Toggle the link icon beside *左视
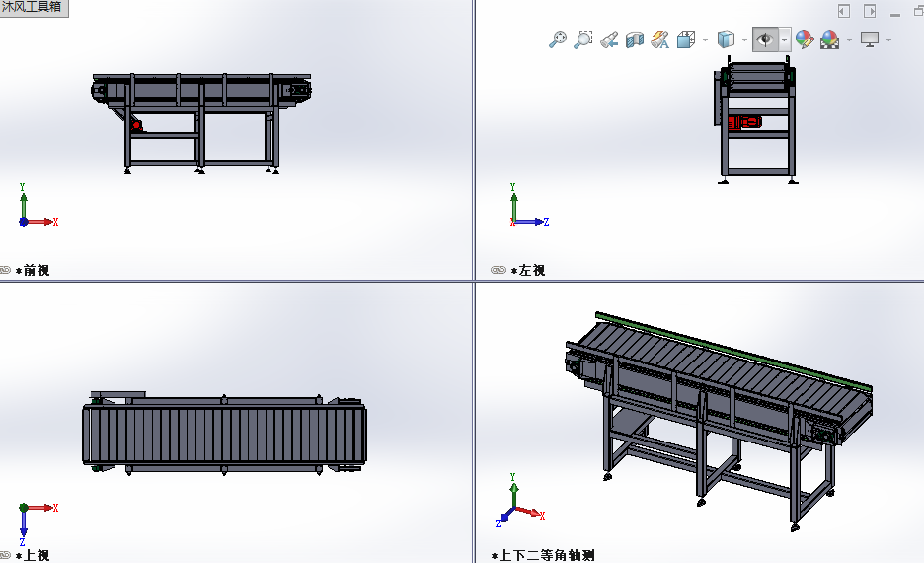The image size is (924, 563). click(499, 270)
